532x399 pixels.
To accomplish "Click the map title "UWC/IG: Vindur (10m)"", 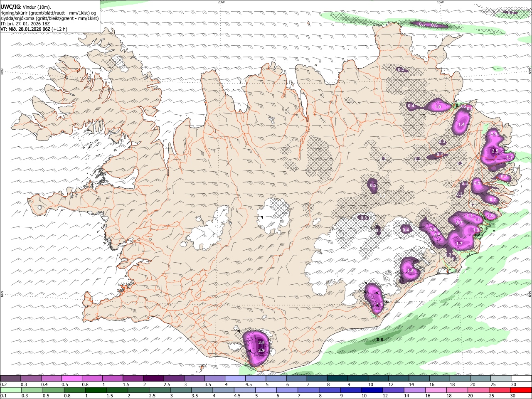I will point(25,7).
